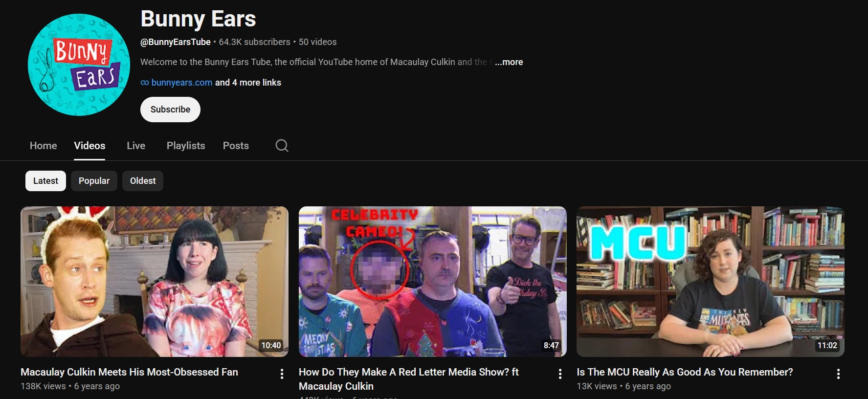Select the Videos tab
The image size is (868, 399).
click(x=89, y=146)
